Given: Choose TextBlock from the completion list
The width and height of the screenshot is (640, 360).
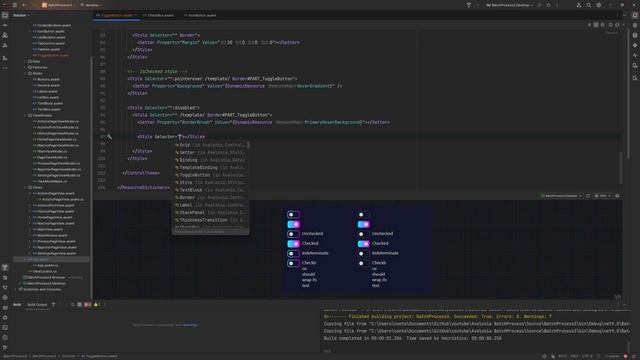Looking at the screenshot, I should click(210, 190).
